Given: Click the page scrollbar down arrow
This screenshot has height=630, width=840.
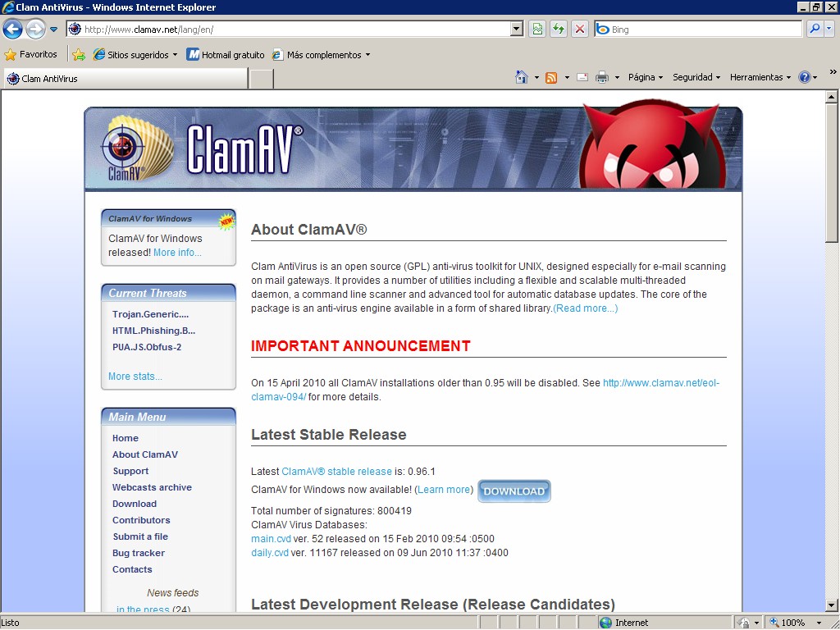Looking at the screenshot, I should pos(832,605).
